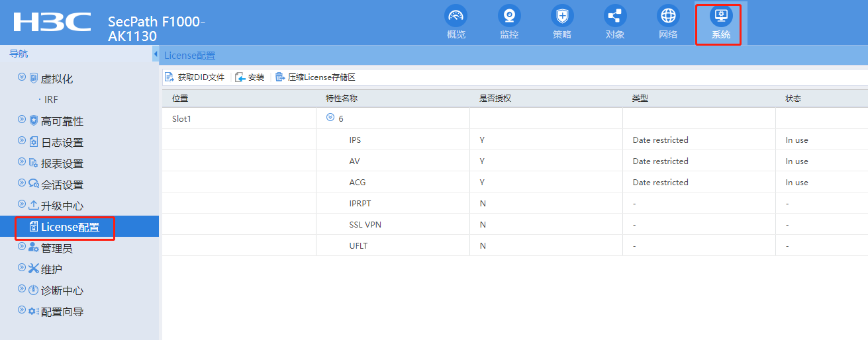
Task: Open the 系统 system icon
Action: (721, 16)
